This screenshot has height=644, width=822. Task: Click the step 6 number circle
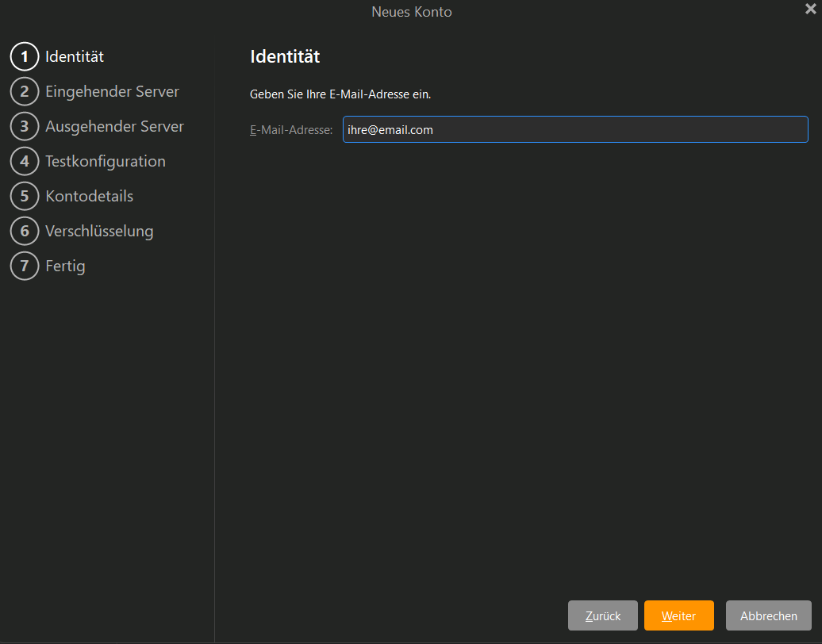25,232
